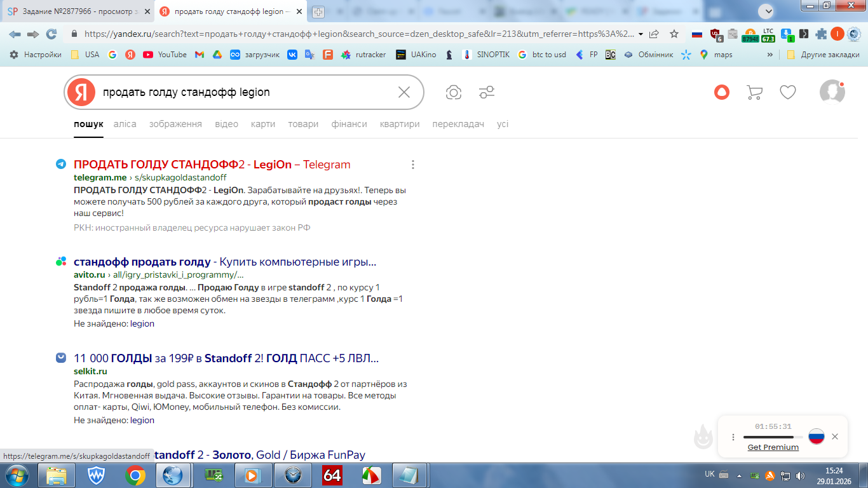
Task: Select the "карти" search tab
Action: (x=263, y=124)
